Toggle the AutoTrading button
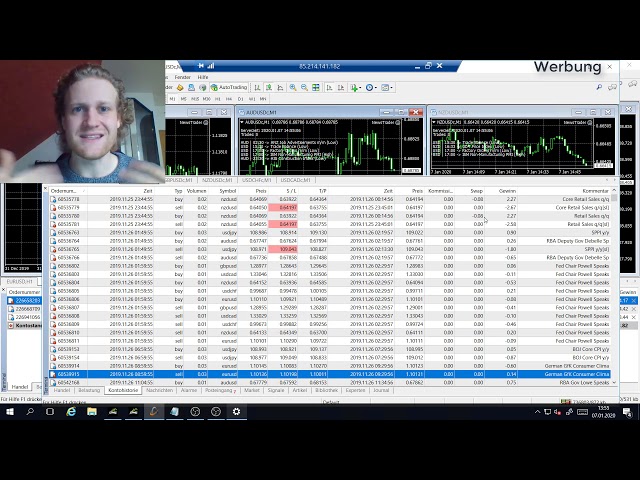640x480 pixels. (x=231, y=88)
